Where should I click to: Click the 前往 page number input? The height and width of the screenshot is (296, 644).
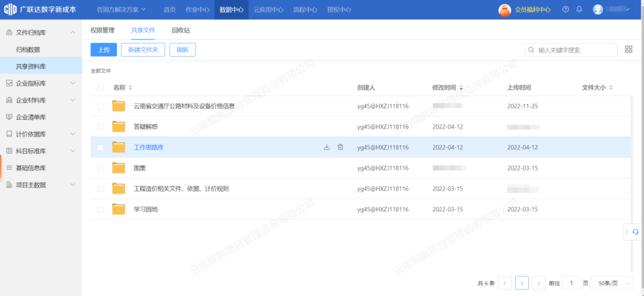coord(571,283)
